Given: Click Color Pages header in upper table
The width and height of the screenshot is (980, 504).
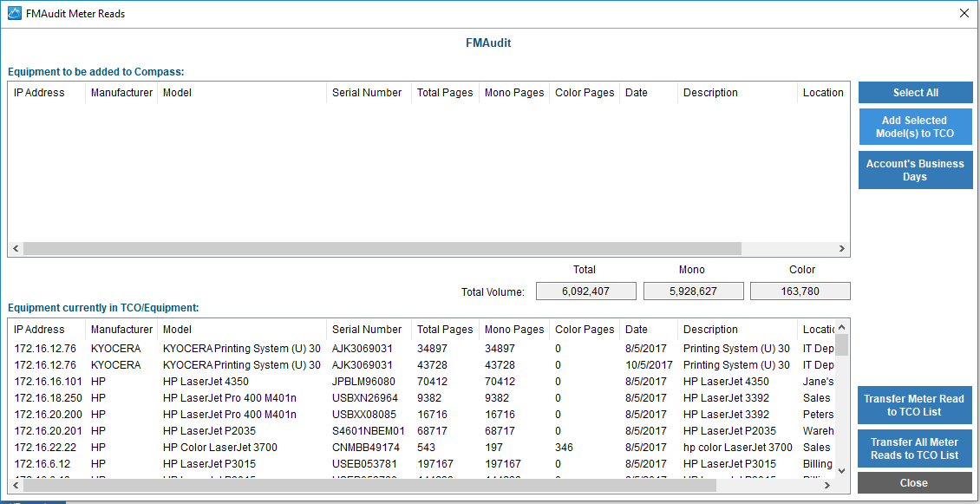Looking at the screenshot, I should tap(585, 93).
